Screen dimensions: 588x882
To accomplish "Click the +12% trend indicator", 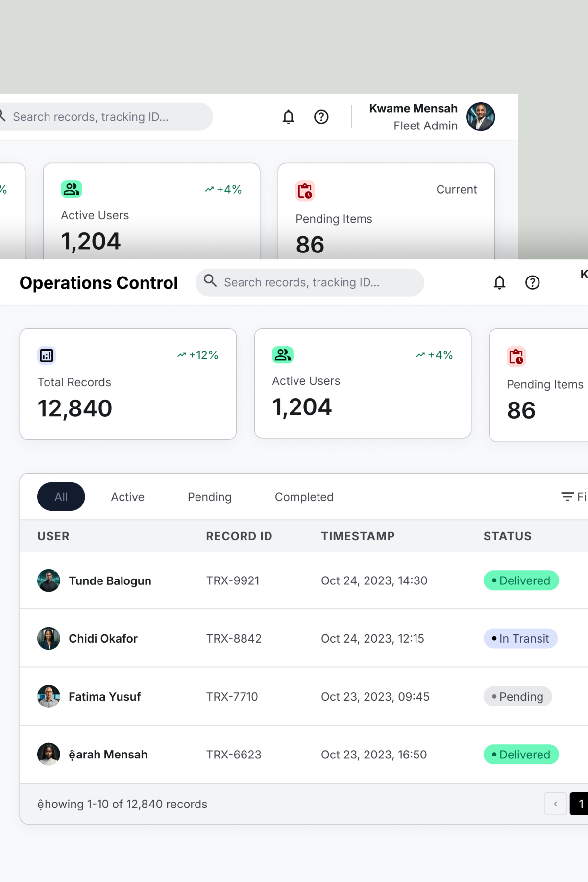I will [x=197, y=355].
